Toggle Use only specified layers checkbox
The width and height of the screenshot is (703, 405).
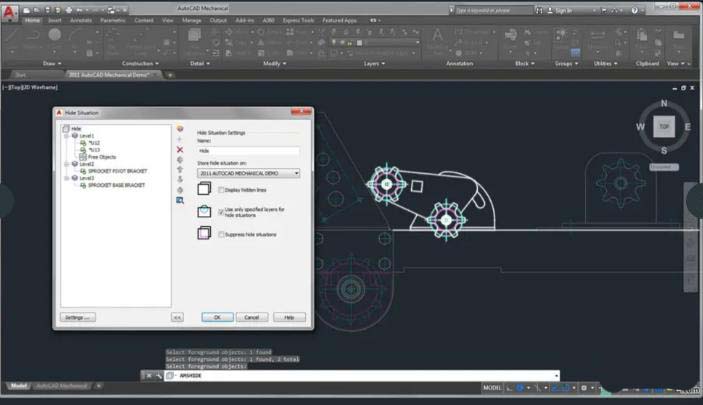pyautogui.click(x=221, y=212)
